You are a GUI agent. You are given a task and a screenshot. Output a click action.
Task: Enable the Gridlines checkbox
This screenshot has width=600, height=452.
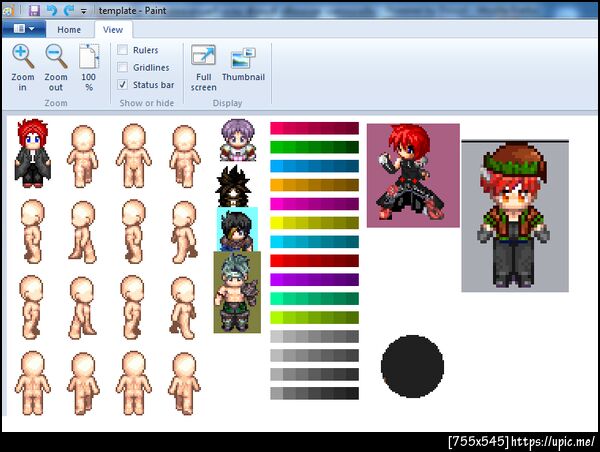pyautogui.click(x=122, y=67)
